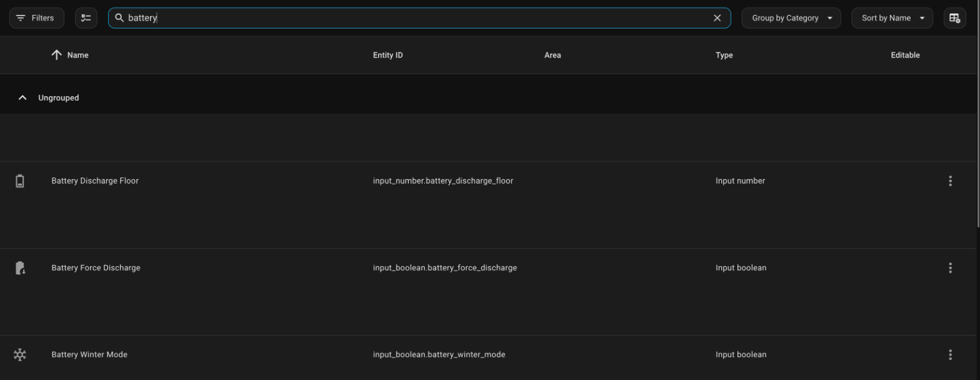Collapse the Ungrouped section
The height and width of the screenshot is (380, 980).
pos(22,98)
